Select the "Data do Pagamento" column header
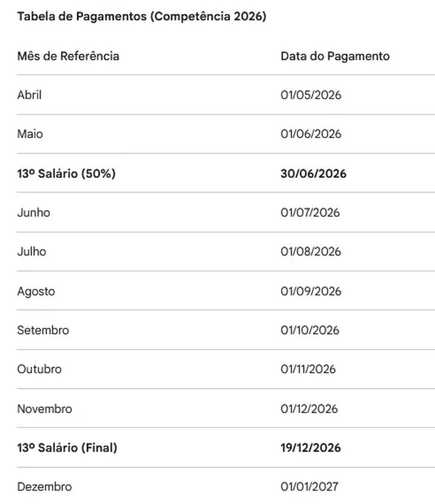The width and height of the screenshot is (435, 504). click(x=335, y=56)
